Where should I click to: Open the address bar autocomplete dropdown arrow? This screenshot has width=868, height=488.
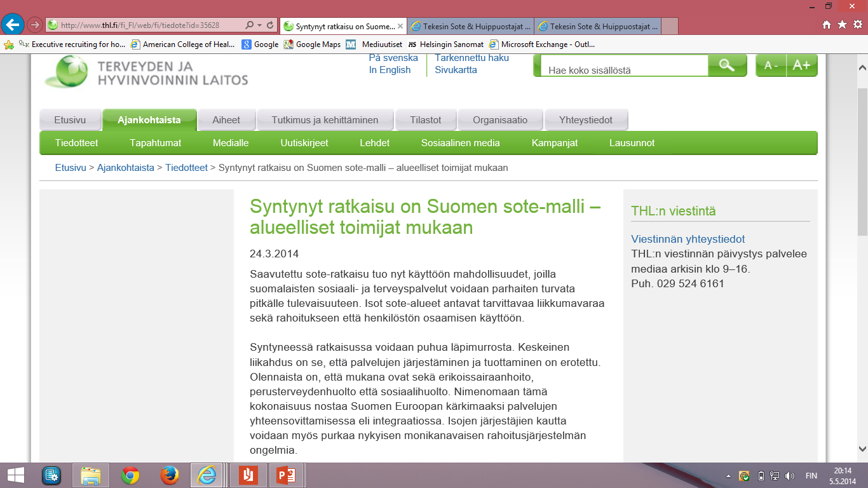click(x=259, y=25)
